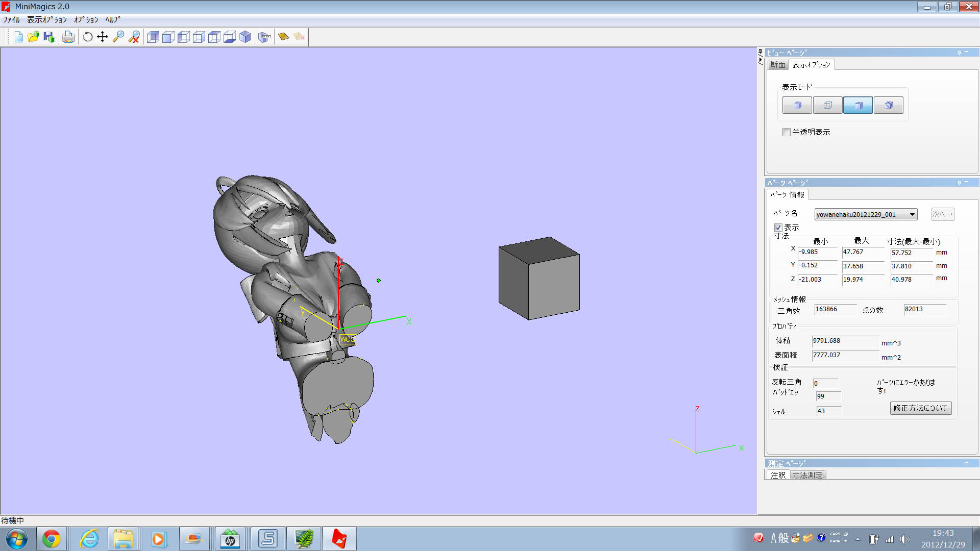
Task: Pin the パーツページ panel
Action: (x=959, y=183)
